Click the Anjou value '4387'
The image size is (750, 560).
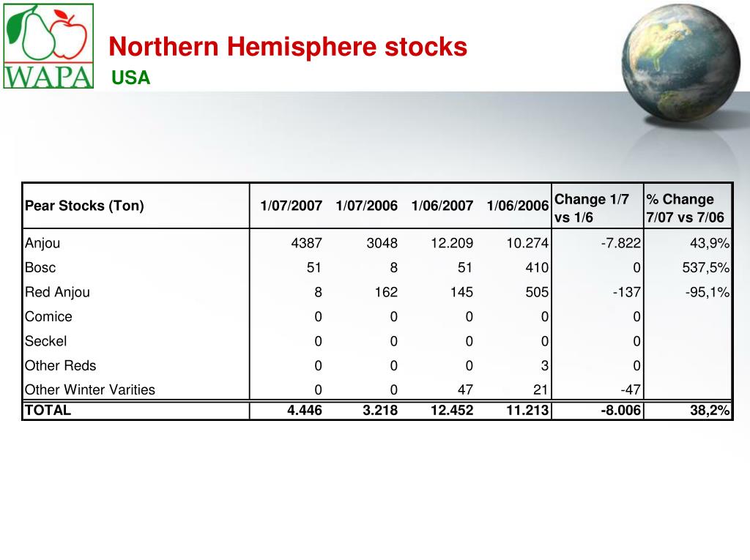(x=307, y=243)
